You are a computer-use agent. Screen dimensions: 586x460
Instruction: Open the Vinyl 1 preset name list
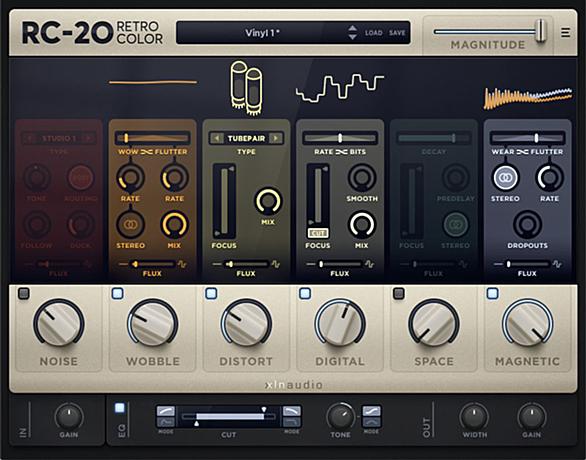pos(262,33)
